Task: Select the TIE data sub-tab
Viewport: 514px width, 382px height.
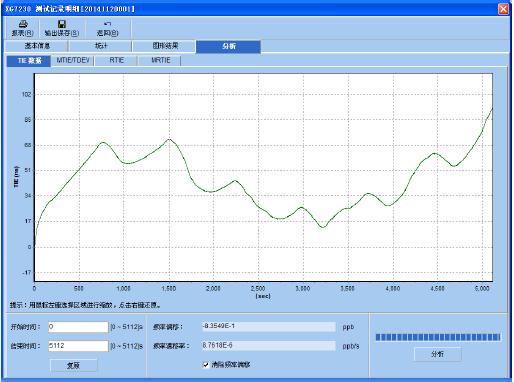Action: click(29, 61)
